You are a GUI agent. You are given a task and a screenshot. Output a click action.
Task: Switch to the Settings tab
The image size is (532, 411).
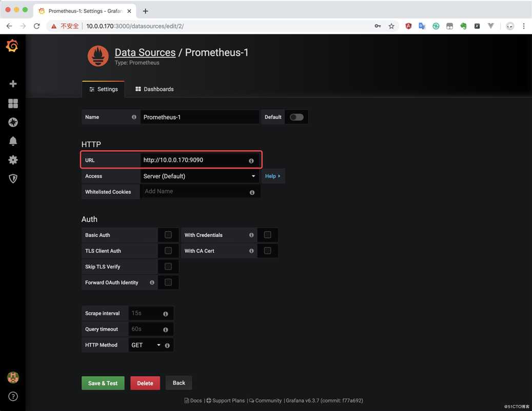click(103, 89)
